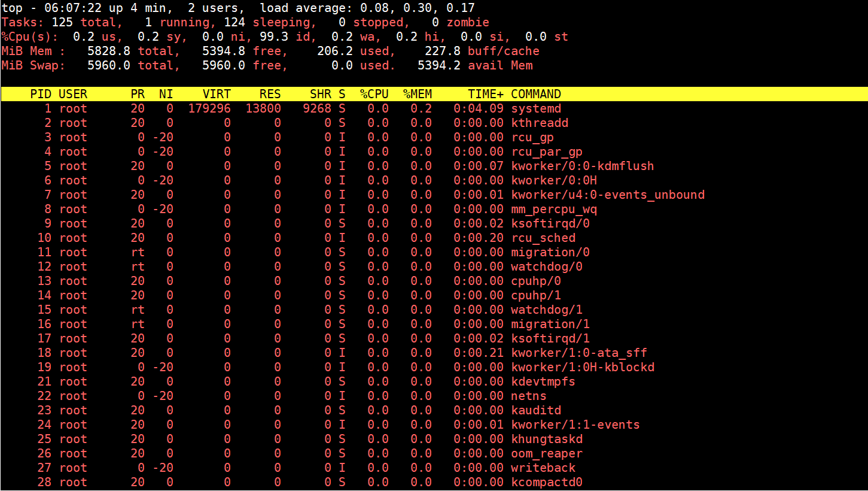The image size is (868, 491).
Task: Click the mm_percpu_wq command
Action: tap(554, 209)
